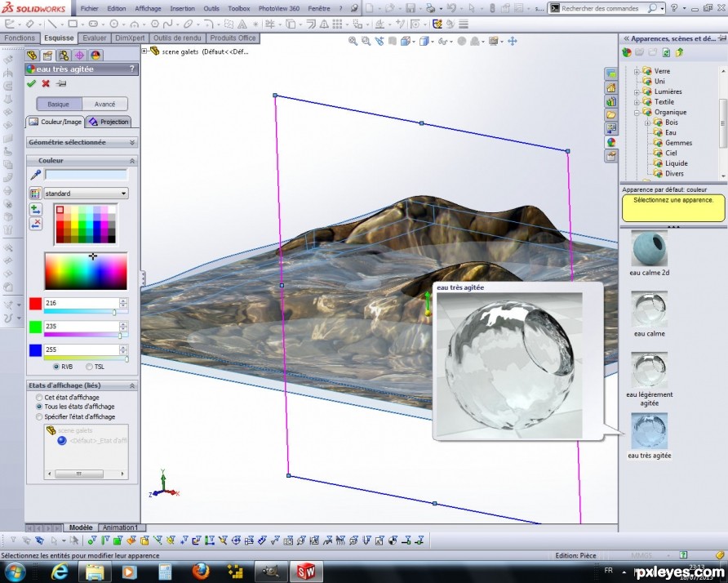Image resolution: width=728 pixels, height=583 pixels.
Task: Select RVB color mode radio
Action: pos(56,367)
